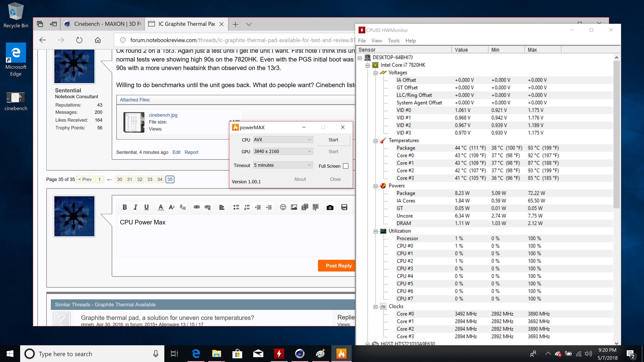The width and height of the screenshot is (644, 362).
Task: Click the indent icon
Action: point(269,207)
